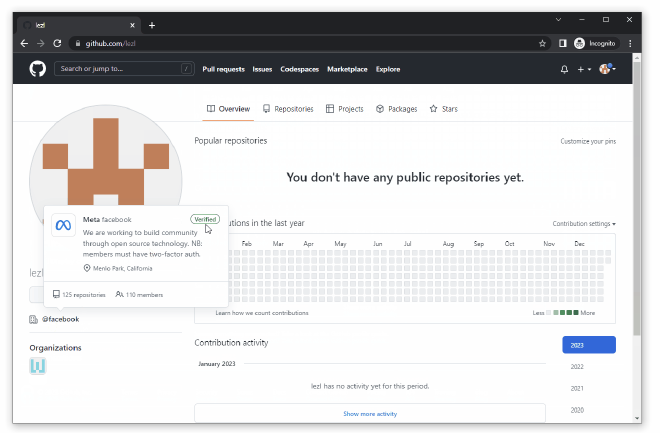This screenshot has width=660, height=433.
Task: Click the GitHub Octocat logo
Action: coord(37,69)
